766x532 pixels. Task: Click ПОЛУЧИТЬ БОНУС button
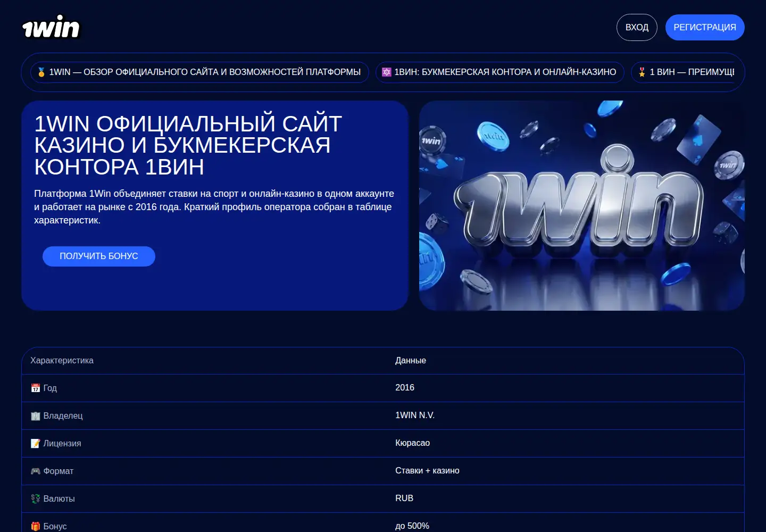tap(99, 256)
